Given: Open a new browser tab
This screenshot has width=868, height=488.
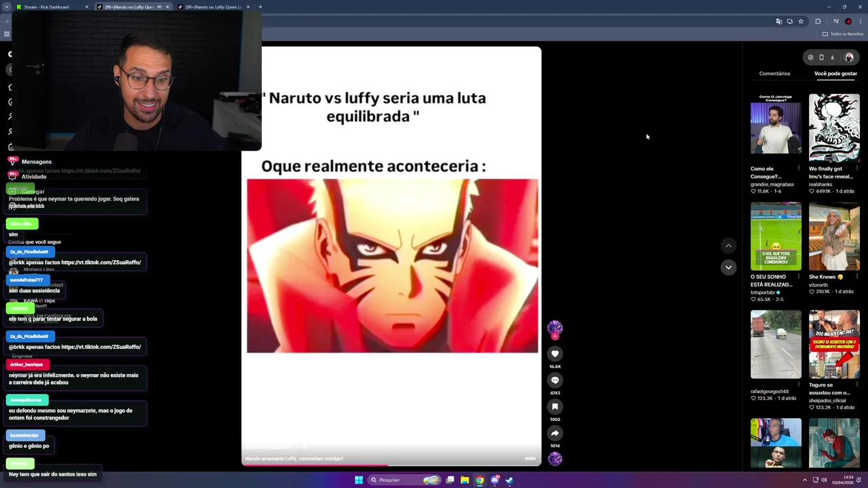Looking at the screenshot, I should click(x=260, y=7).
